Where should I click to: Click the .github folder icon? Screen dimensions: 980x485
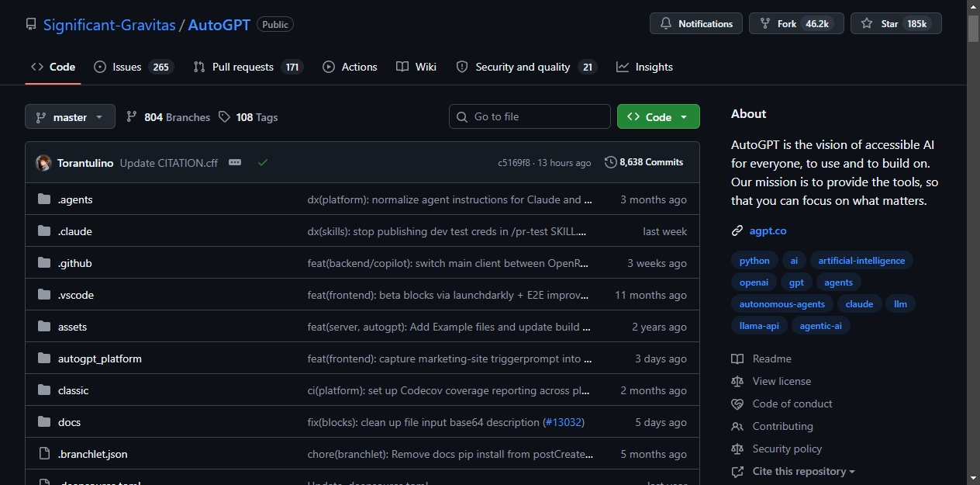[x=44, y=263]
